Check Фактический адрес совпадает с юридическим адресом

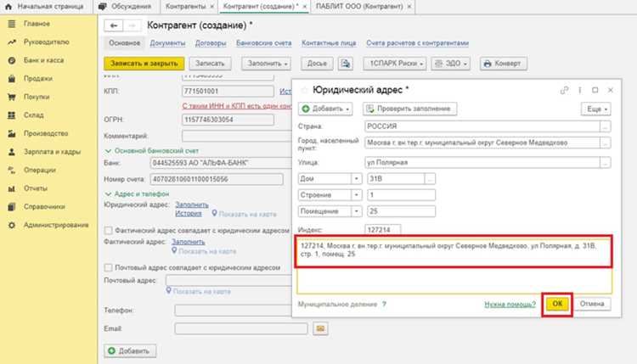109,231
